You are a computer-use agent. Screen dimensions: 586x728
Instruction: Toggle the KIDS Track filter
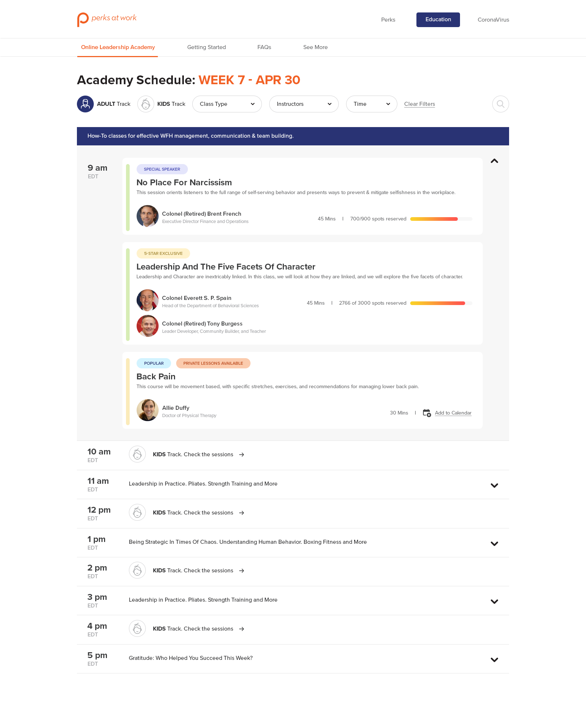[162, 104]
